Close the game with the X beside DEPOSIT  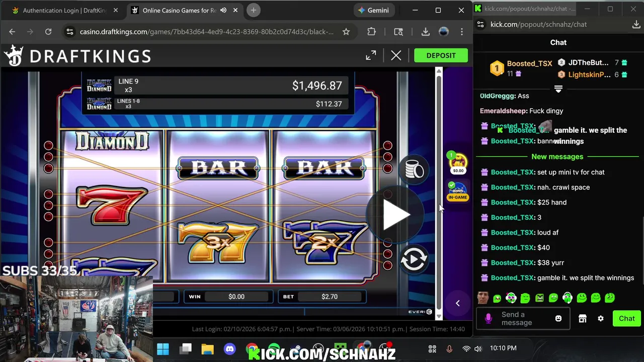pyautogui.click(x=396, y=55)
